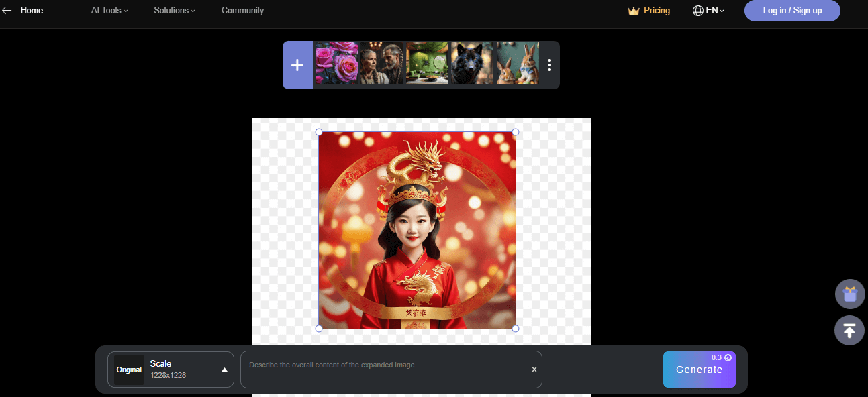Choose the rabbits sample thumbnail
The height and width of the screenshot is (397, 868).
518,64
